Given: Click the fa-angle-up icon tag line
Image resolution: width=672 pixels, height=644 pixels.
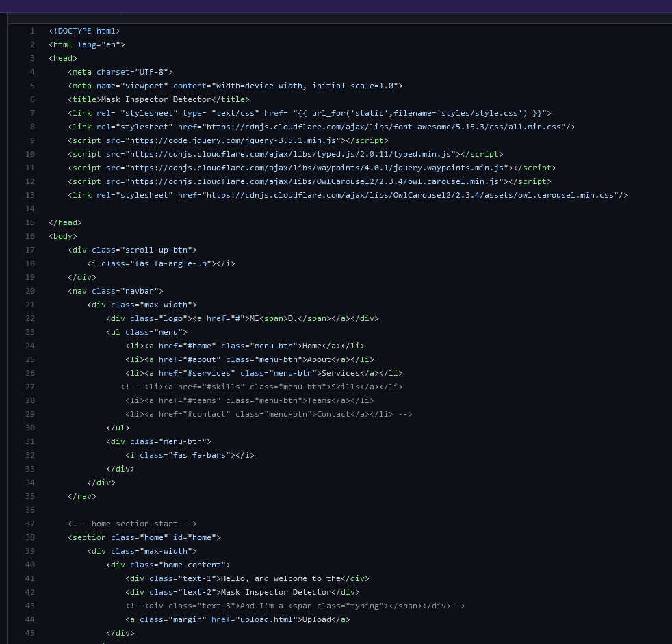Looking at the screenshot, I should [161, 264].
